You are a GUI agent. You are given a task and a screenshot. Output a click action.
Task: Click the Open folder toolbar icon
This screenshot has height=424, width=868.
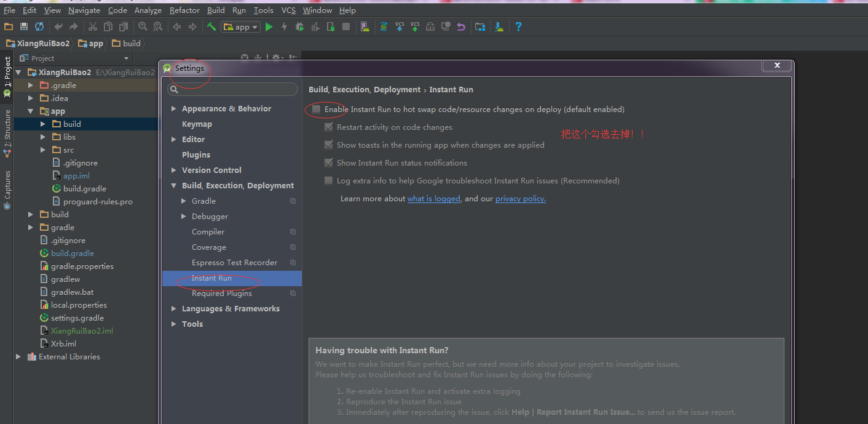coord(8,26)
